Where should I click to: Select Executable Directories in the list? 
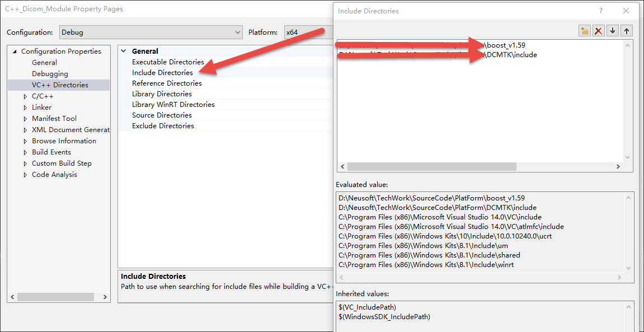point(168,62)
